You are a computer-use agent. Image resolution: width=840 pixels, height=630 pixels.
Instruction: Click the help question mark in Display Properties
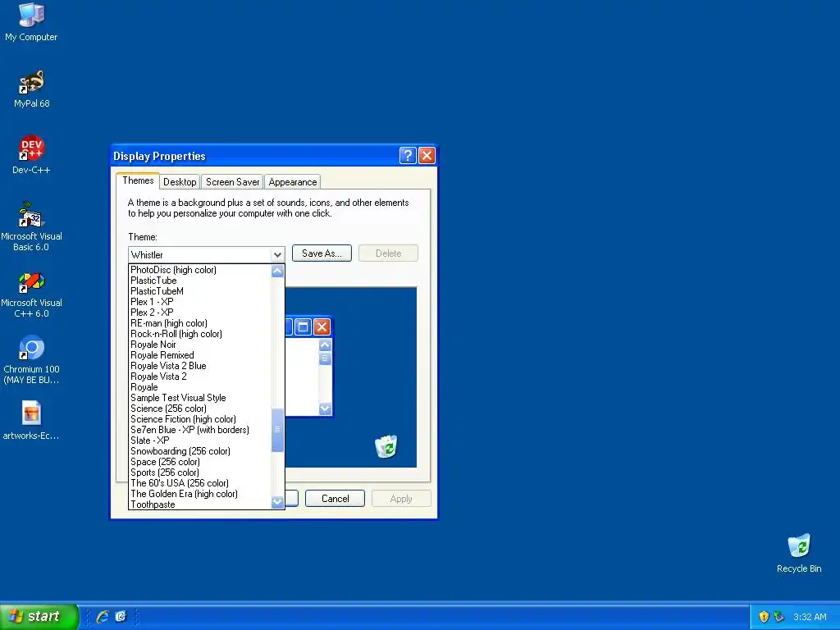point(408,155)
